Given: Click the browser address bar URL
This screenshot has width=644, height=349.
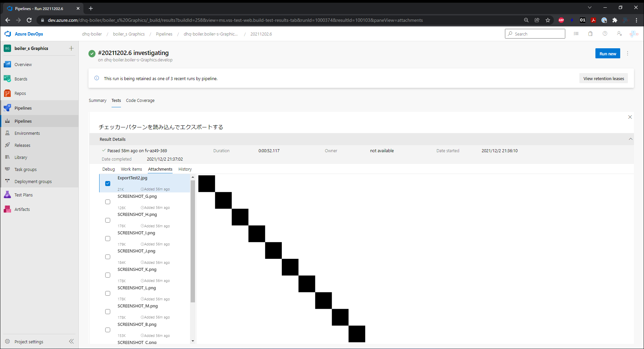Looking at the screenshot, I should tap(235, 20).
